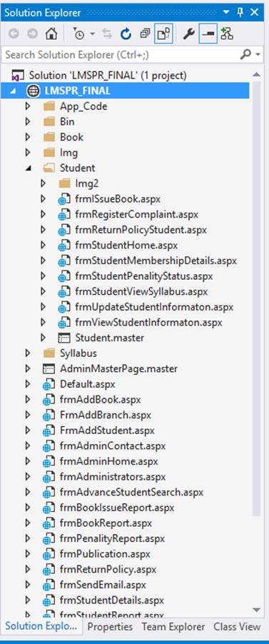Image resolution: width=269 pixels, height=644 pixels.
Task: Toggle Preview Selected Items button
Action: click(x=208, y=34)
